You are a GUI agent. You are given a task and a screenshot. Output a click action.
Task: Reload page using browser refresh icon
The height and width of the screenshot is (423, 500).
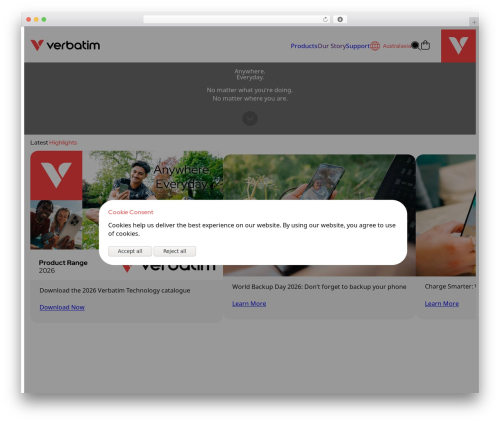coord(325,20)
